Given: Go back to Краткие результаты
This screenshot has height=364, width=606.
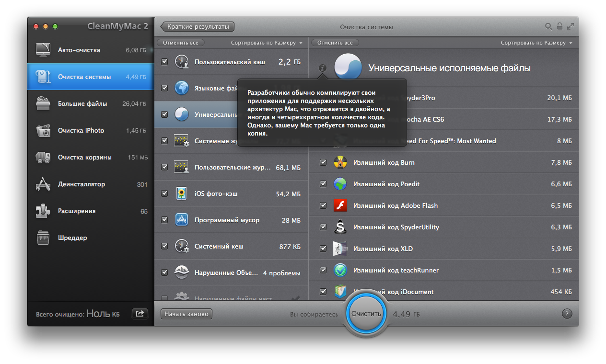Looking at the screenshot, I should pos(198,26).
